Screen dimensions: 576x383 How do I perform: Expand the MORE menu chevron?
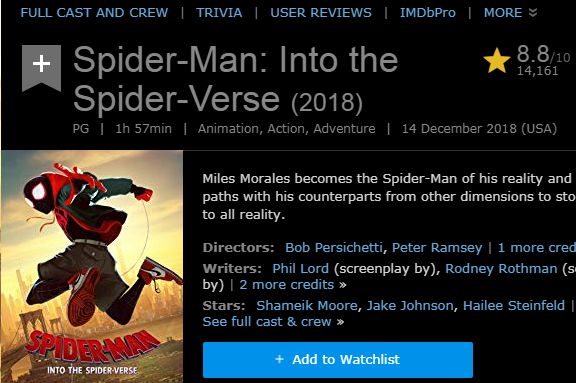tap(533, 13)
